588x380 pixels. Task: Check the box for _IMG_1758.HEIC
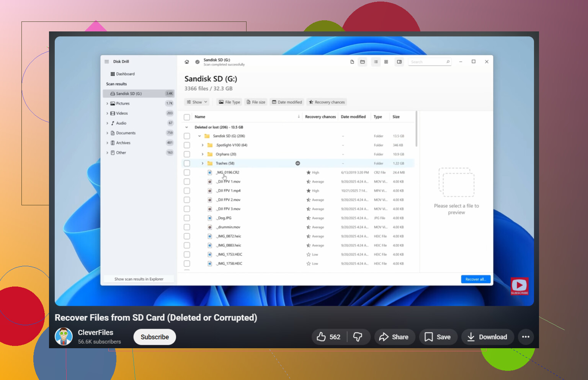coord(187,264)
